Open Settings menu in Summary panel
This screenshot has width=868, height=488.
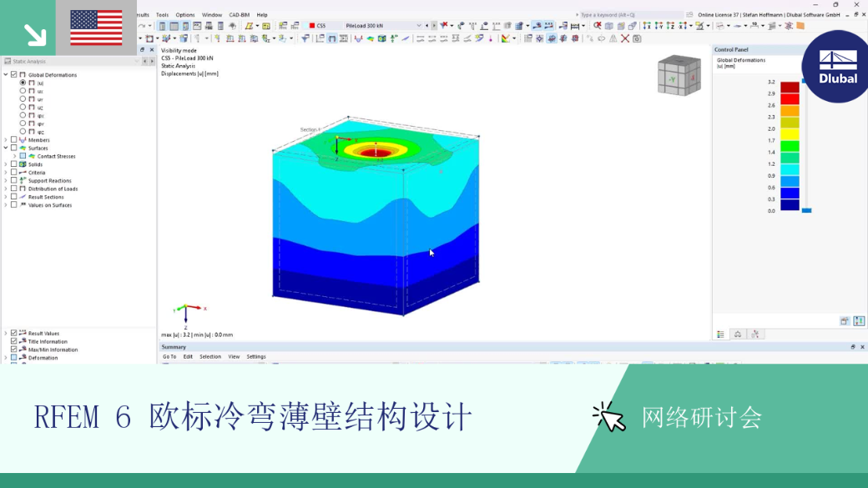pyautogui.click(x=256, y=357)
